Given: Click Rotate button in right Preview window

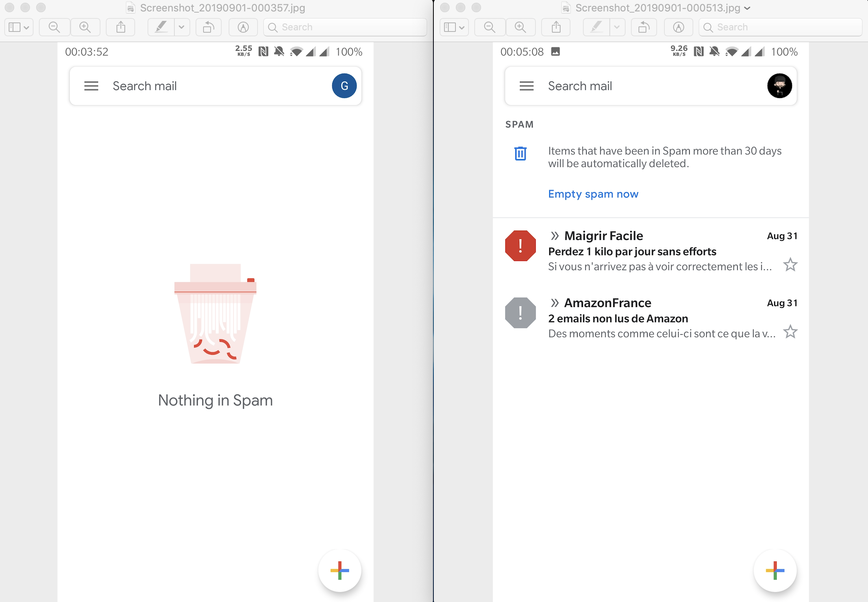Looking at the screenshot, I should 644,27.
